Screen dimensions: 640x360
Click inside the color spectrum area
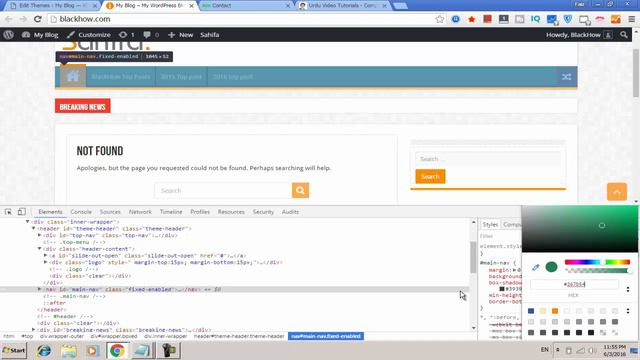580,229
